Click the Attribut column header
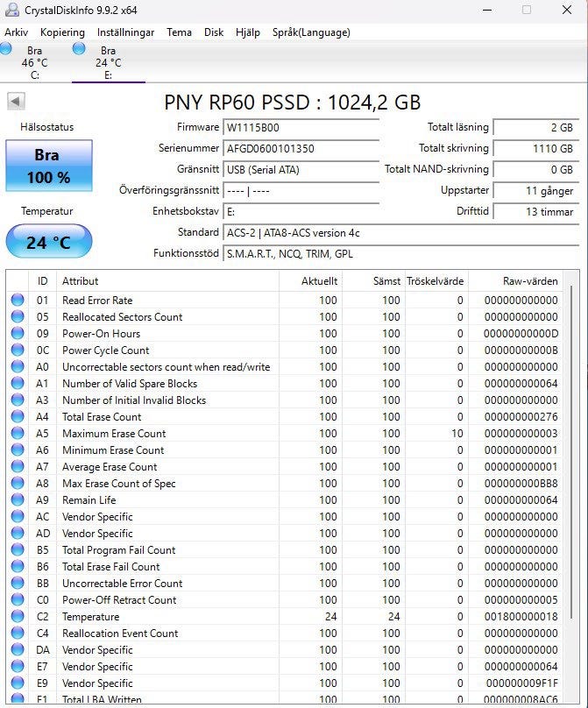The image size is (588, 708). tap(167, 281)
